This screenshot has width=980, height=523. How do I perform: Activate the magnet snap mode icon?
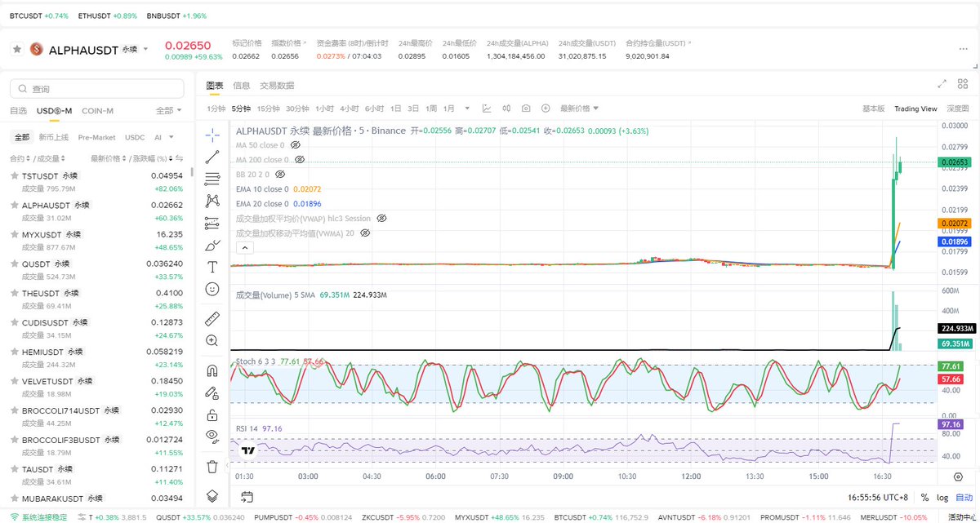pyautogui.click(x=212, y=370)
